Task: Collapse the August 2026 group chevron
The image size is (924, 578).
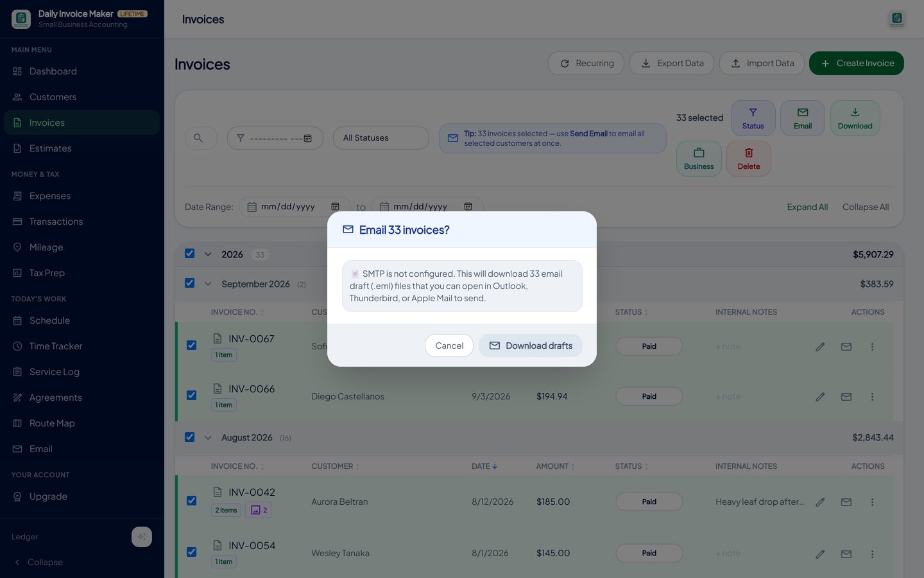Action: click(x=208, y=438)
